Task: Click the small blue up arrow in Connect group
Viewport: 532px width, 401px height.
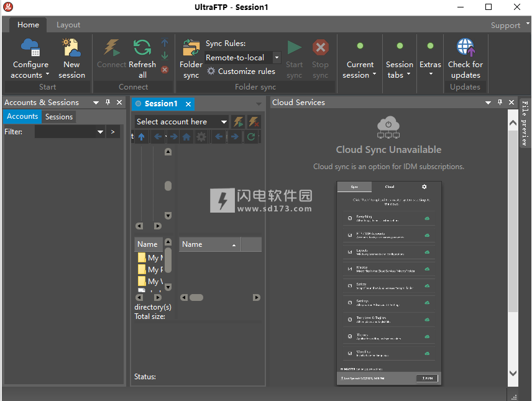Action: (x=165, y=43)
